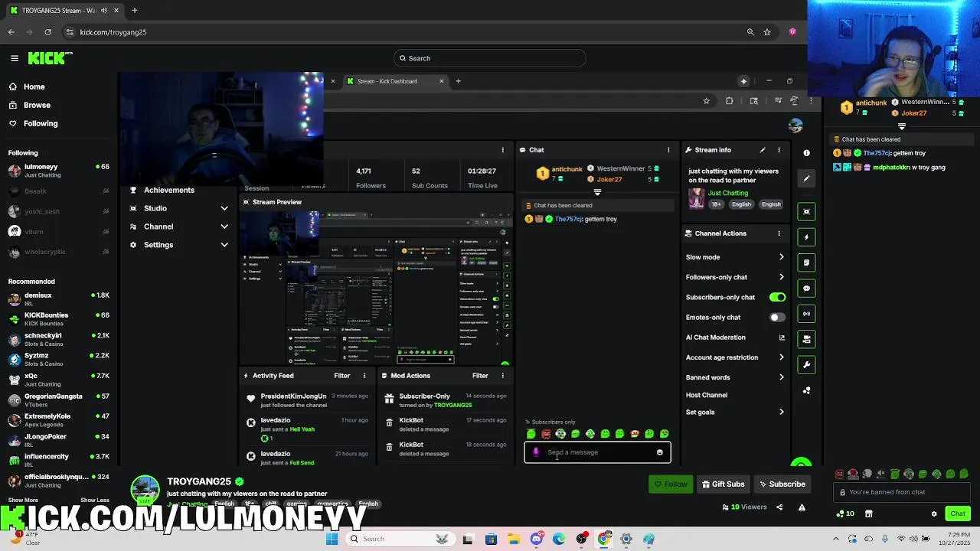Open Windows Start menu
980x551 pixels.
[332, 539]
